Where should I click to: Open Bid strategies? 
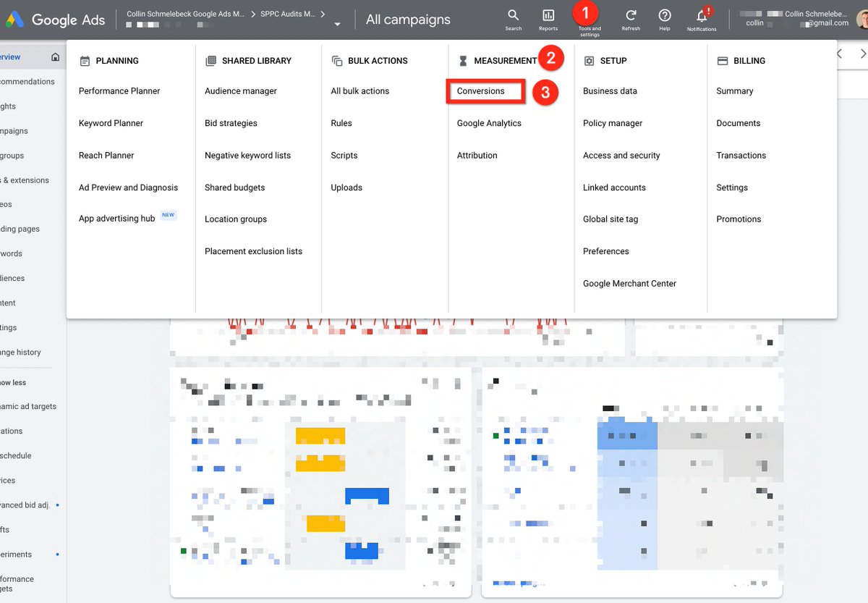[x=231, y=123]
